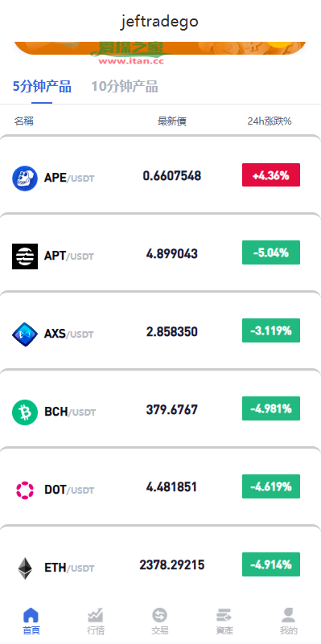321x644 pixels.
Task: Tap the orange promotional banner
Action: [160, 48]
